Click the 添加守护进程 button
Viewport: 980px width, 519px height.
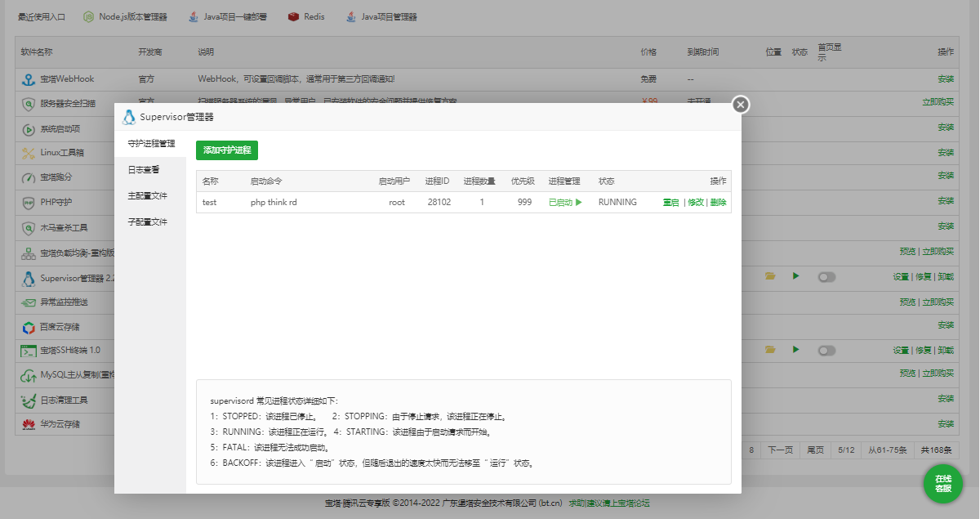pos(227,150)
